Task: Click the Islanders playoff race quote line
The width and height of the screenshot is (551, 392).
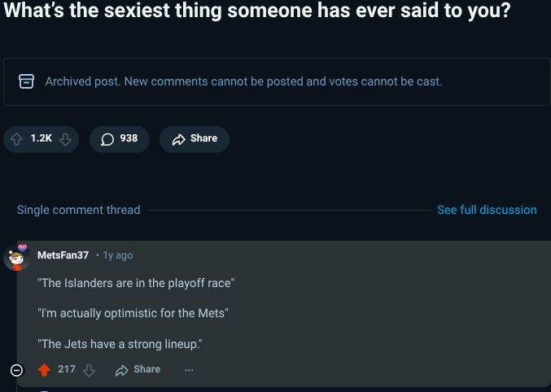Action: (136, 283)
